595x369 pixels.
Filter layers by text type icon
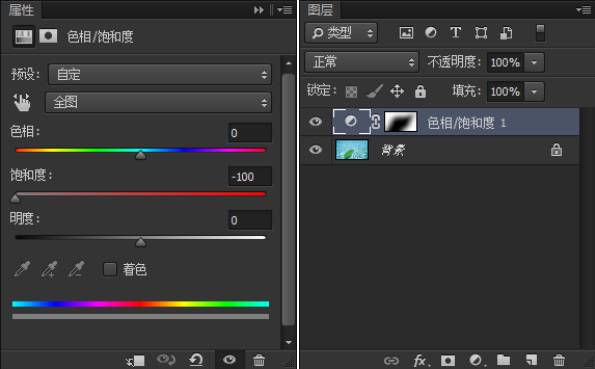455,33
